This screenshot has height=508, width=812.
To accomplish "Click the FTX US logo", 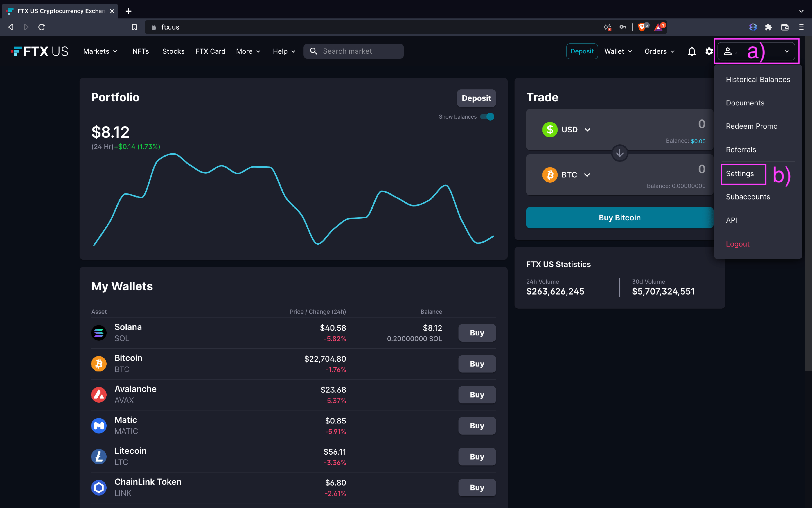I will tap(39, 51).
